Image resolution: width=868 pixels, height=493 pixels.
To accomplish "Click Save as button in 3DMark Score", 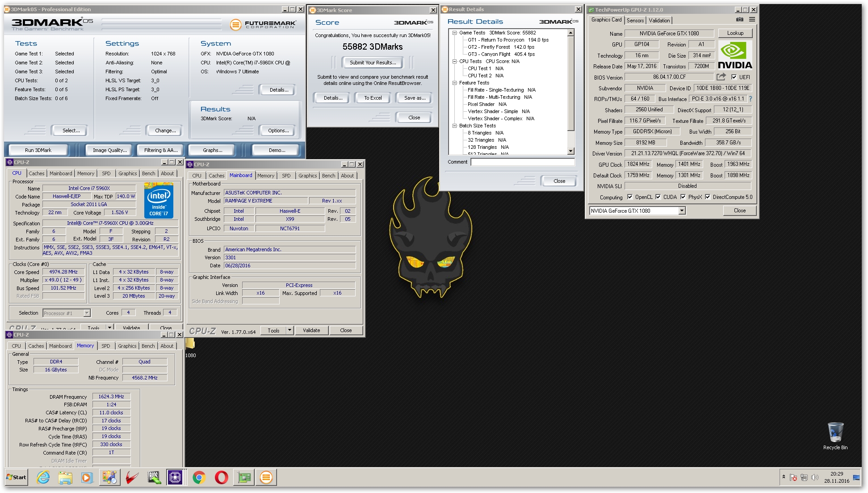I will pos(415,98).
